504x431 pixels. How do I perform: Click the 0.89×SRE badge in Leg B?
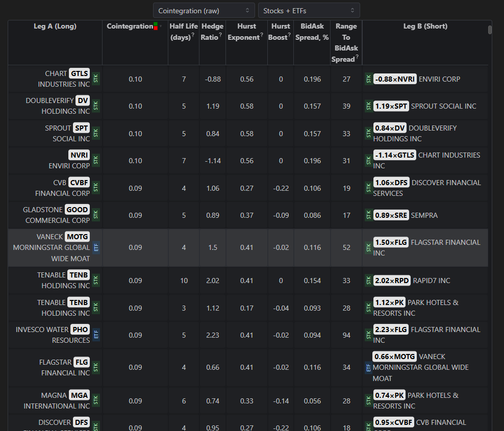pyautogui.click(x=391, y=215)
